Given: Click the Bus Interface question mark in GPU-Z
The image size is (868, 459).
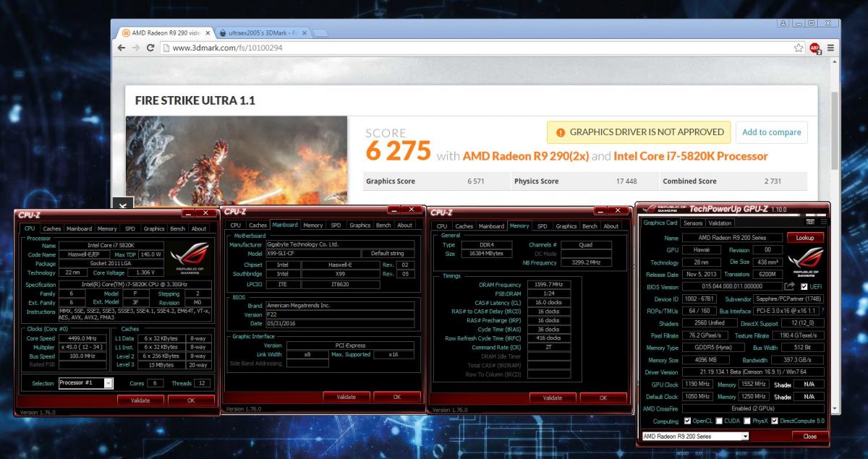Looking at the screenshot, I should [822, 311].
